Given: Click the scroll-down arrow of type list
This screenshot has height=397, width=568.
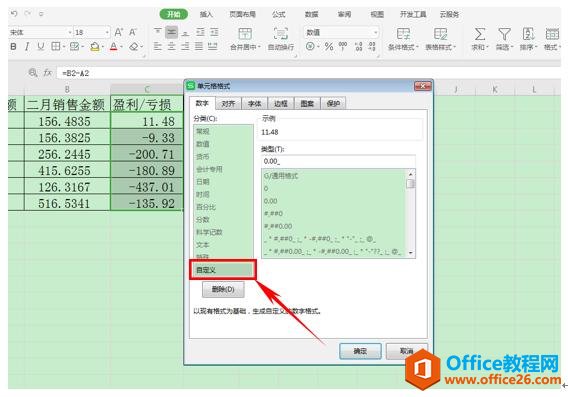Looking at the screenshot, I should click(411, 253).
